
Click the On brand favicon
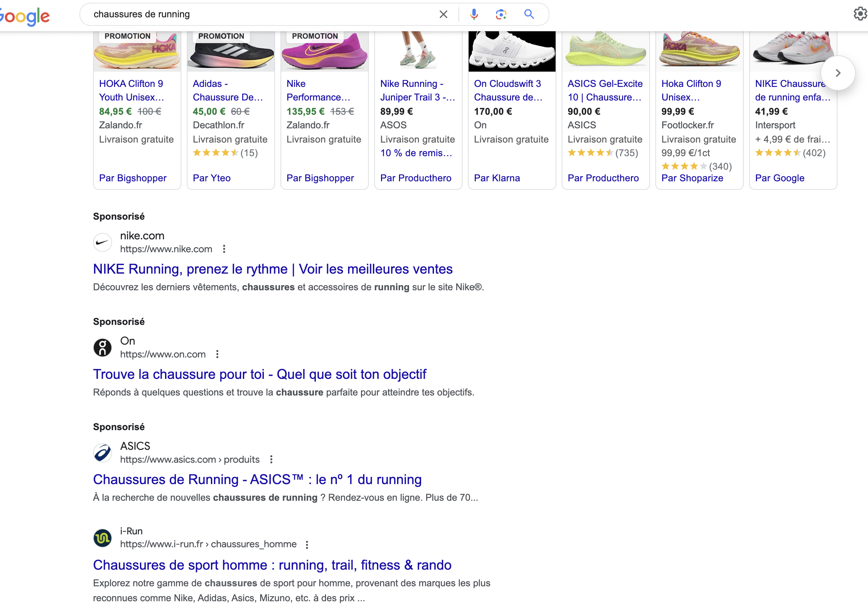pos(103,347)
